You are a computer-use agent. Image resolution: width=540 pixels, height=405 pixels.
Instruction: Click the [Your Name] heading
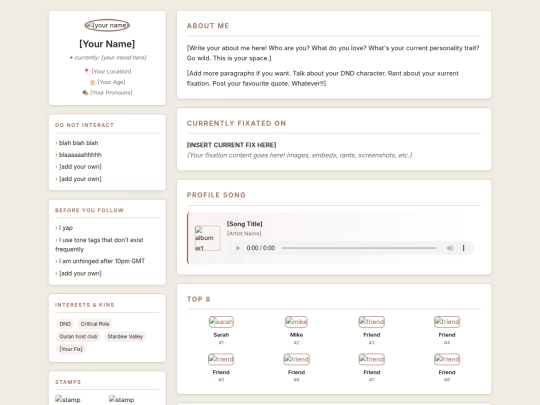coord(107,44)
